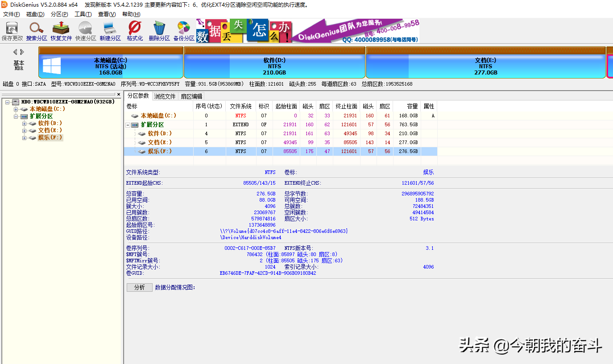Image resolution: width=613 pixels, height=364 pixels.
Task: Switch to the 扇区编辑 tab
Action: [x=191, y=96]
